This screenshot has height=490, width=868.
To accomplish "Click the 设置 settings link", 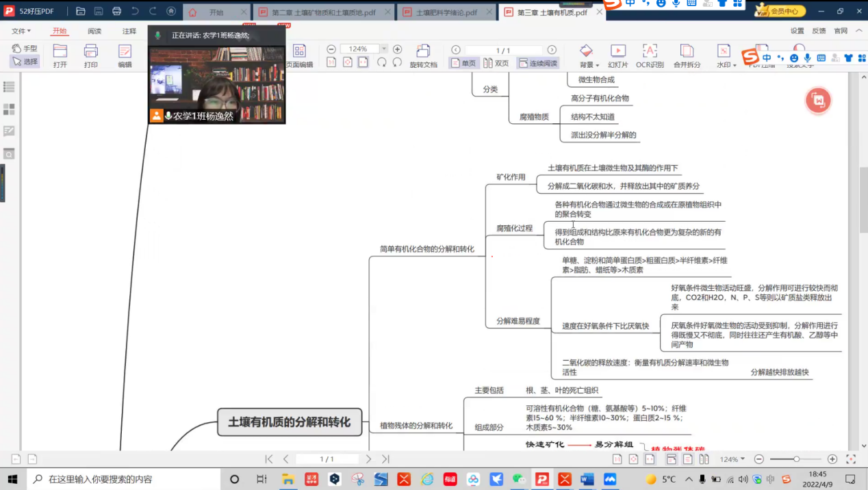I will (x=797, y=31).
